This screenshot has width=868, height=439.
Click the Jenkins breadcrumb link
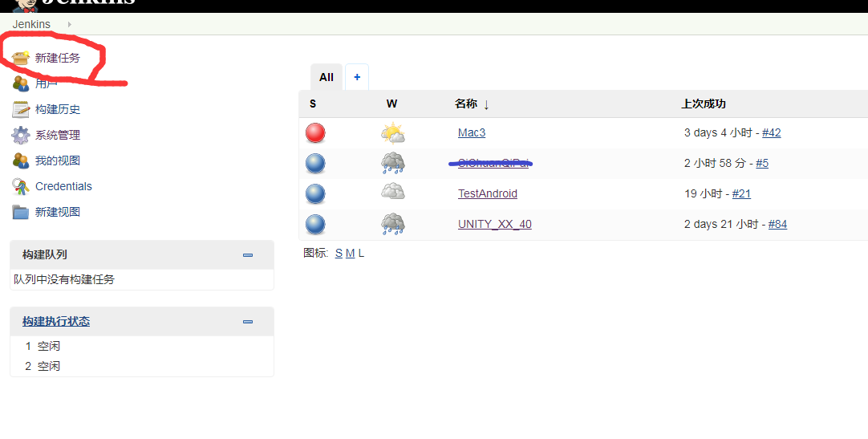click(31, 24)
